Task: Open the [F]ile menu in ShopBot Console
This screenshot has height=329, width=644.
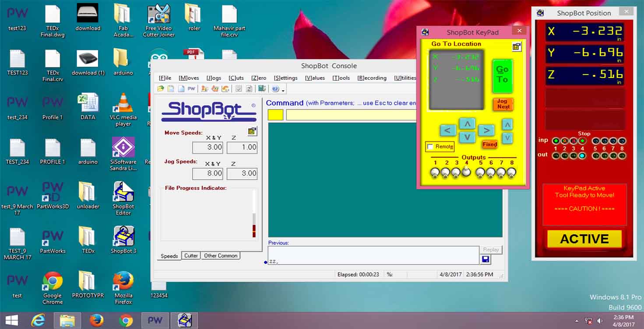Action: pyautogui.click(x=165, y=78)
